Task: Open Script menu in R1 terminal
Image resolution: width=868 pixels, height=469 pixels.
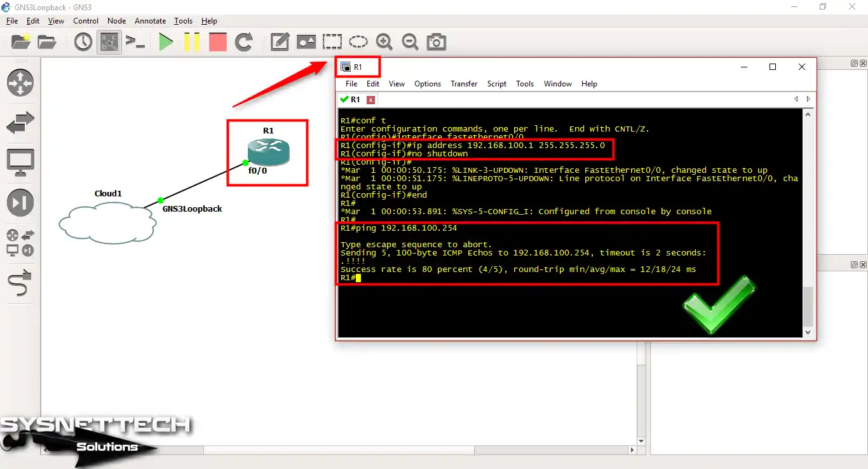Action: [x=497, y=84]
